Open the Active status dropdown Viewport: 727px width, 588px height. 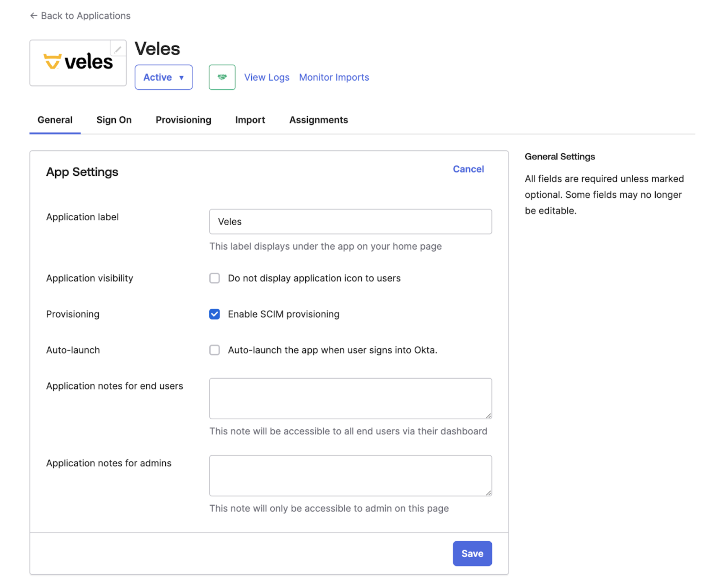pyautogui.click(x=164, y=77)
